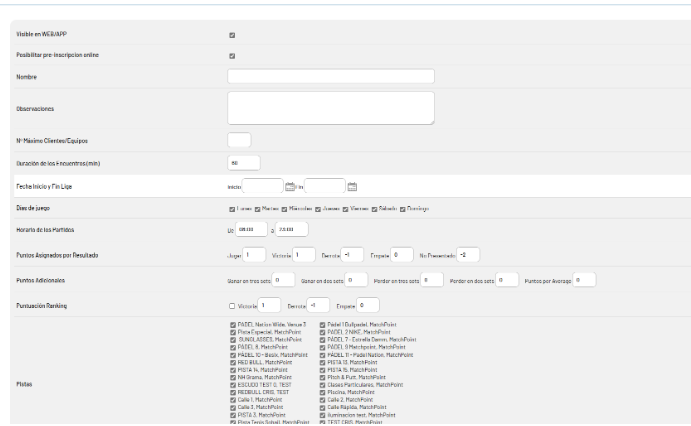
Task: Focus the Nombre text field
Action: 331,76
